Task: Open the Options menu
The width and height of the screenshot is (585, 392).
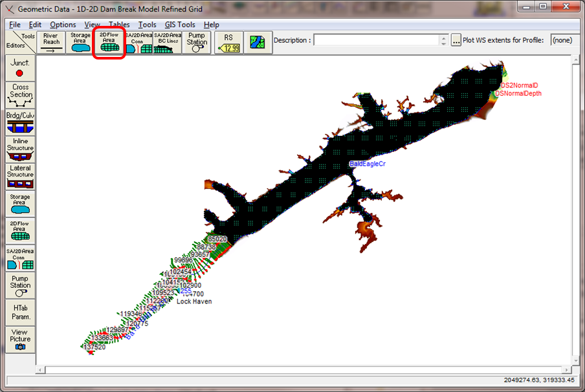Action: [x=63, y=25]
